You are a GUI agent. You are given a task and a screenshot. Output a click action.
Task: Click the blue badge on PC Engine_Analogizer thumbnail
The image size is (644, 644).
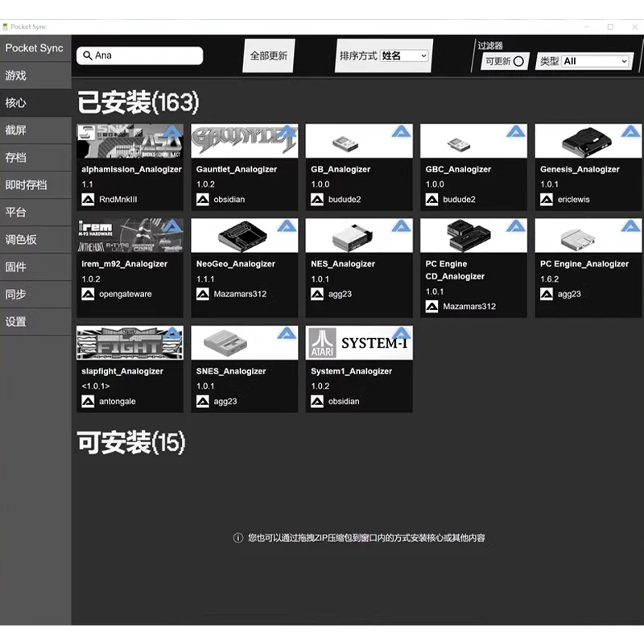pos(630,226)
